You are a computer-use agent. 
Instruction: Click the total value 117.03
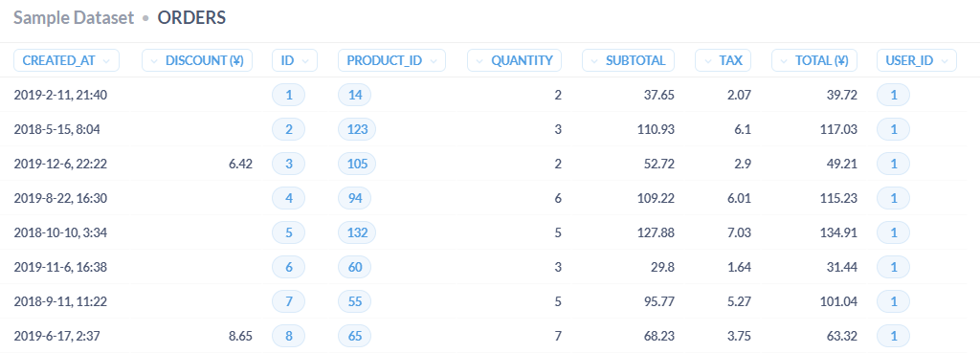click(x=839, y=129)
